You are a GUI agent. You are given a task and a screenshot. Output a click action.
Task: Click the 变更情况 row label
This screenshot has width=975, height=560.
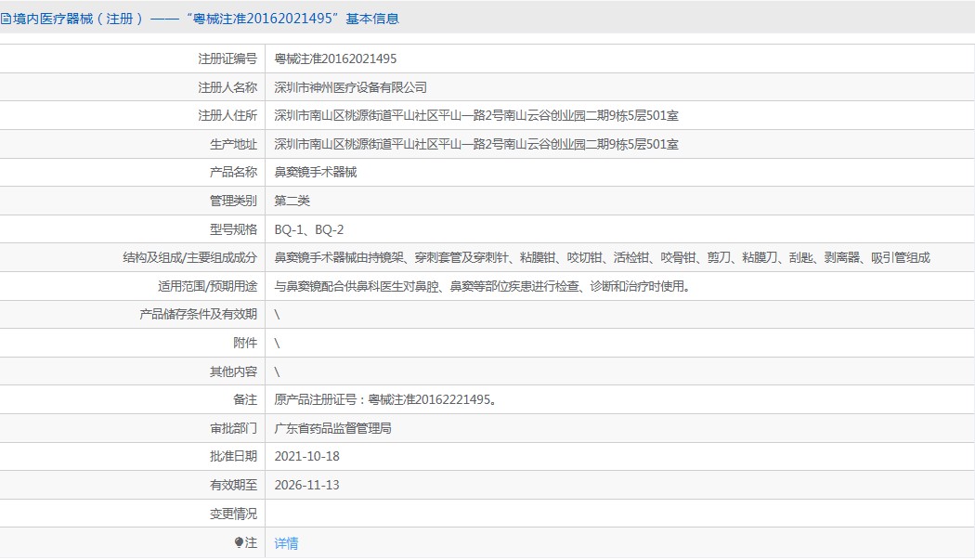tap(233, 514)
